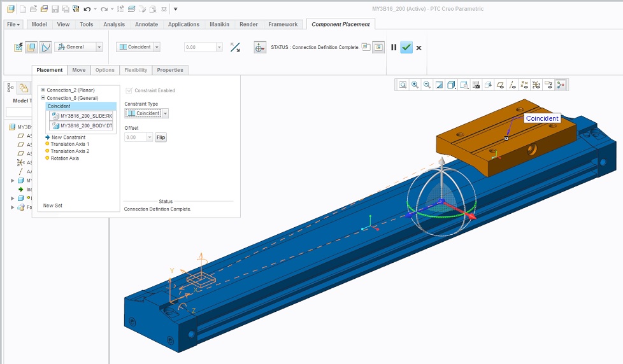Click the interface-to-geometry placement icon

(18, 47)
